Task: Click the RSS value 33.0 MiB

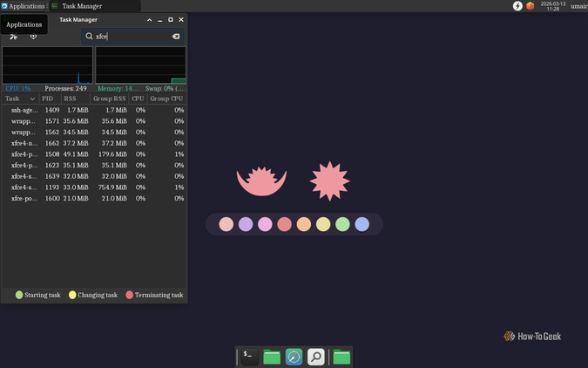Action: tap(76, 187)
